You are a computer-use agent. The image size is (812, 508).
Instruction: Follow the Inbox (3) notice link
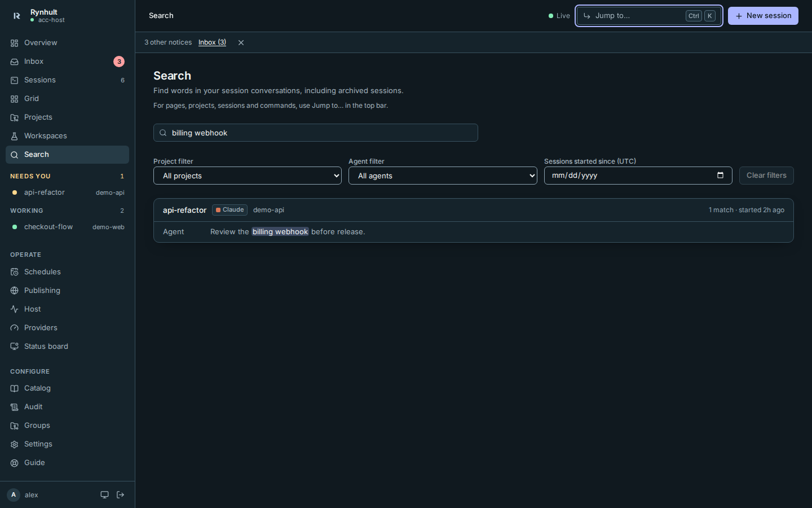click(212, 42)
